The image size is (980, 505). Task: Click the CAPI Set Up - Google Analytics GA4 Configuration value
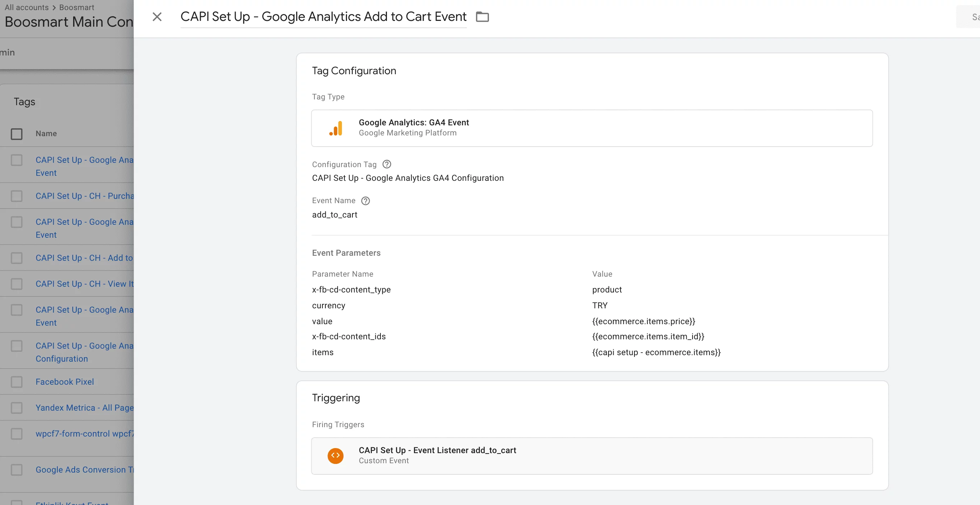tap(408, 178)
